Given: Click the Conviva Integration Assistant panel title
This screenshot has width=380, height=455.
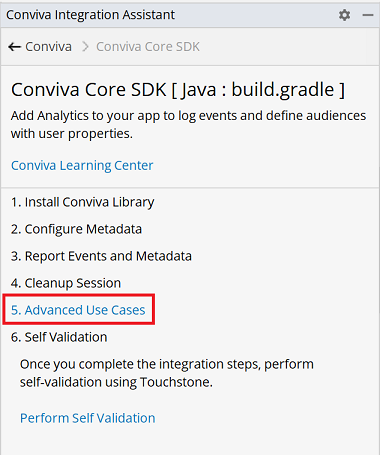Looking at the screenshot, I should click(x=90, y=15).
